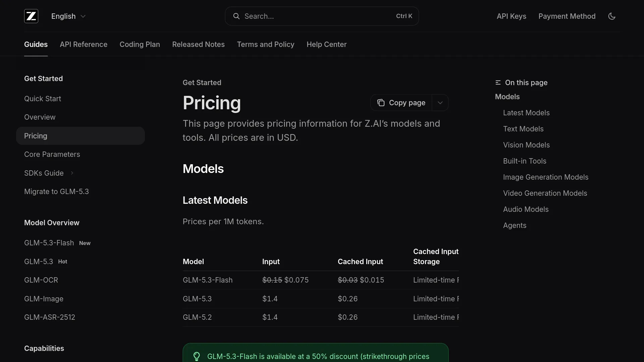Toggle dark mode moon icon
The width and height of the screenshot is (644, 362).
point(612,16)
